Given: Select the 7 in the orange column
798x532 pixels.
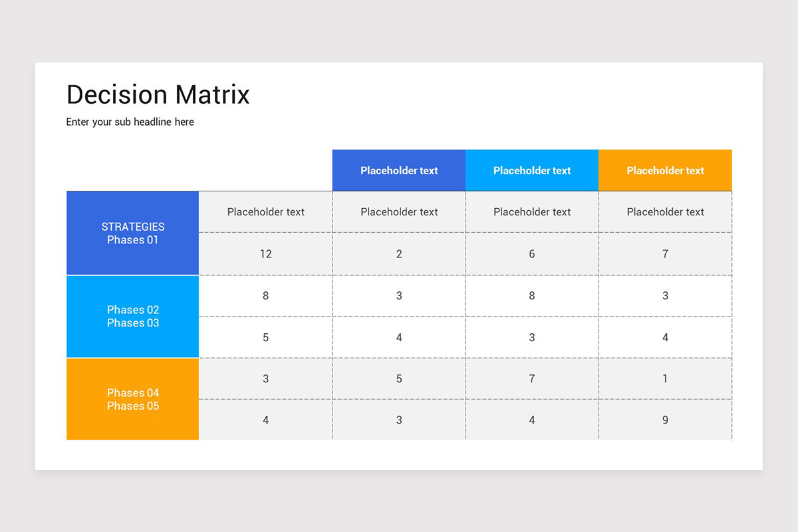Looking at the screenshot, I should (665, 254).
